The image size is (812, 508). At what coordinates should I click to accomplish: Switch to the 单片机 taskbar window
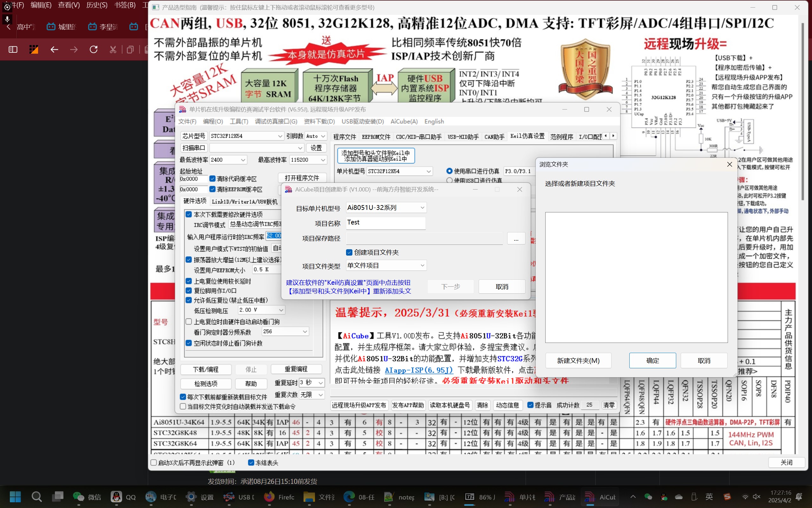pyautogui.click(x=520, y=497)
